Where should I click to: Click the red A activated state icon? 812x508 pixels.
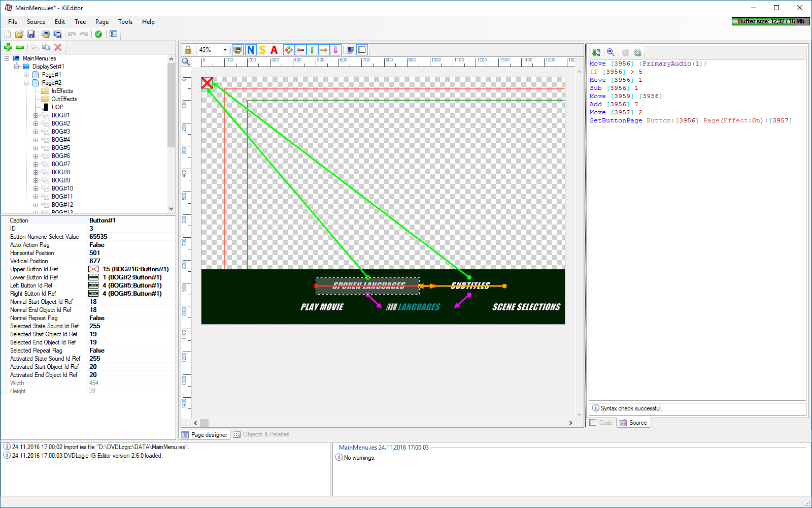pyautogui.click(x=274, y=50)
